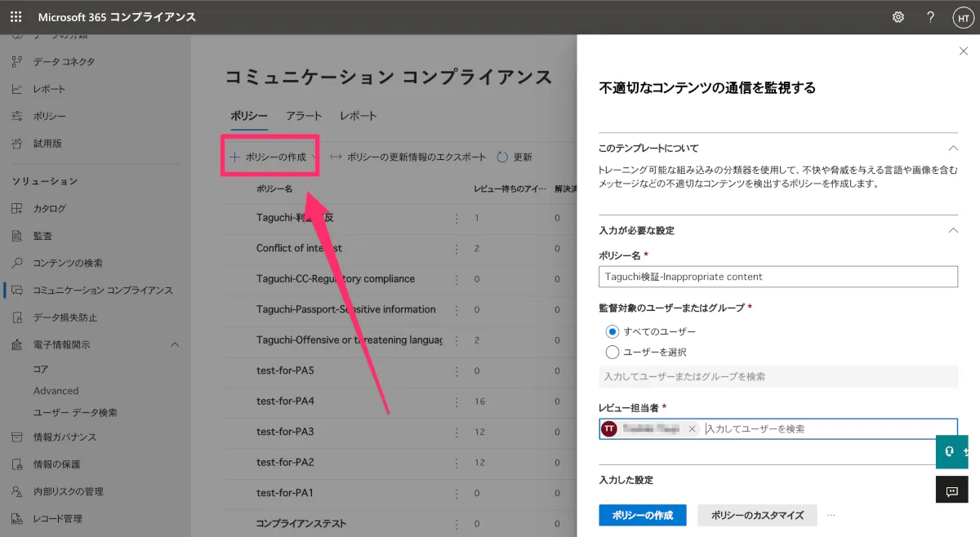Viewport: 980px width, 537px height.
Task: Open more options for Conflict of interest row
Action: (x=457, y=248)
